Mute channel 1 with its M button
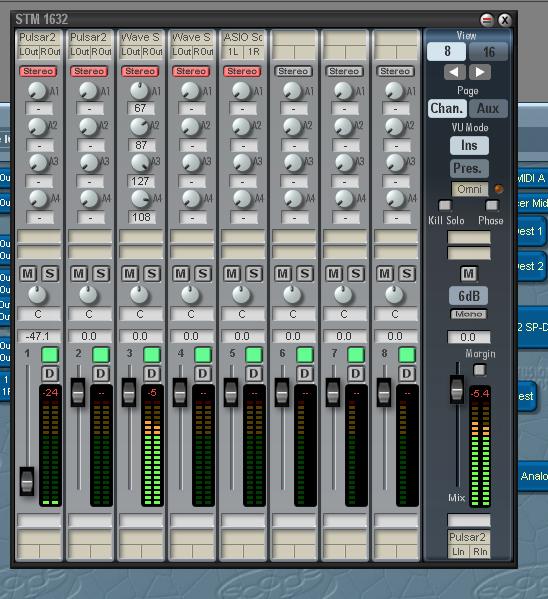 (28, 274)
